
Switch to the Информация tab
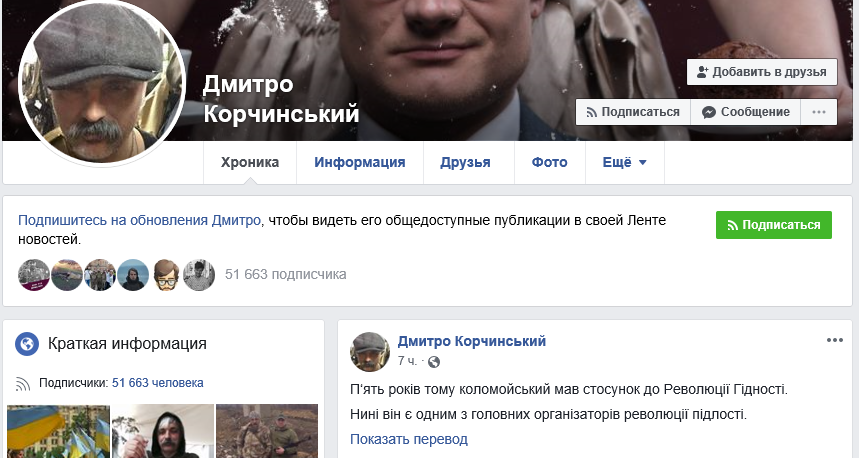coord(359,162)
